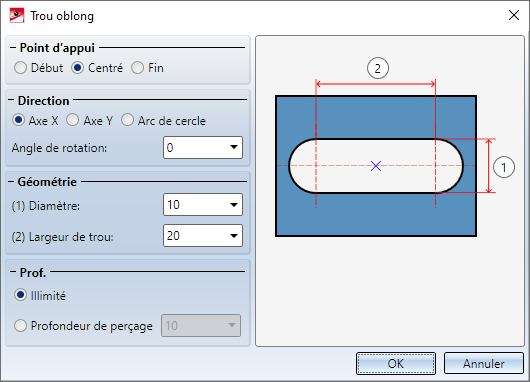Screen dimensions: 530x382
Task: Click the circled number 2 label
Action: click(378, 68)
